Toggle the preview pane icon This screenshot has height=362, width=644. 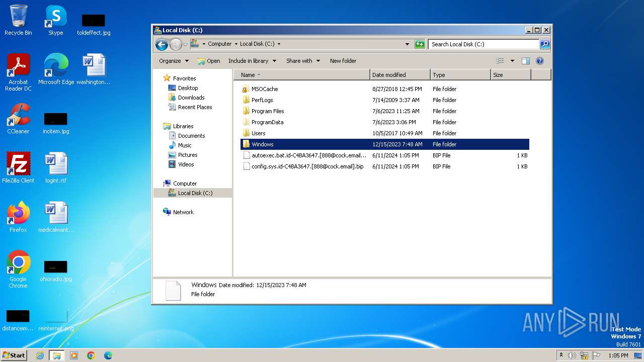526,61
